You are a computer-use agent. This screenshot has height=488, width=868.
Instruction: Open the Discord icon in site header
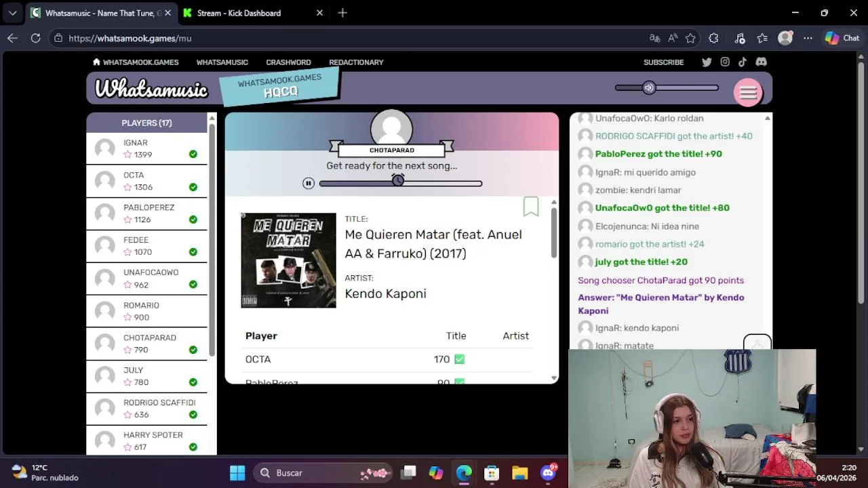coord(761,62)
